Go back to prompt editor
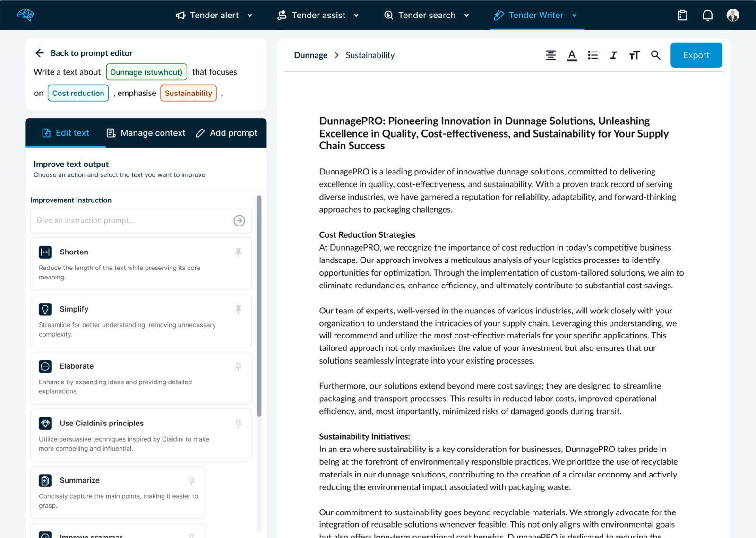Viewport: 756px width, 538px height. [x=84, y=53]
